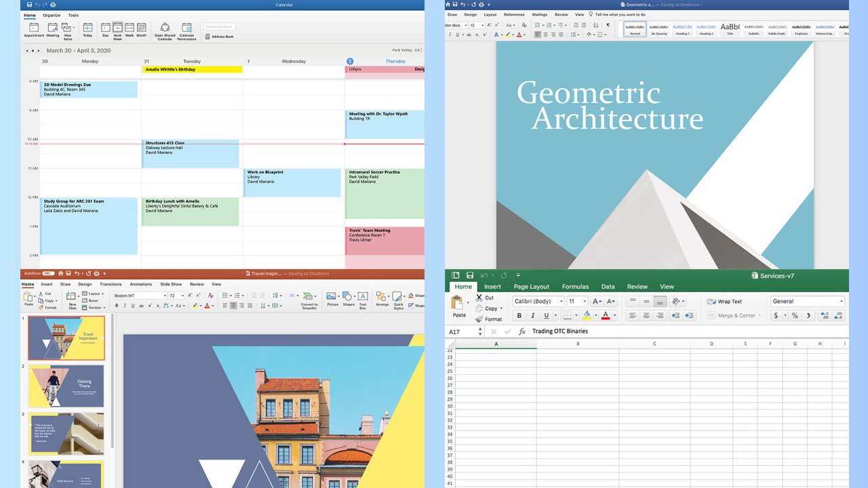Toggle Wrap Text in Excel
This screenshot has height=488, width=868.
tap(724, 302)
